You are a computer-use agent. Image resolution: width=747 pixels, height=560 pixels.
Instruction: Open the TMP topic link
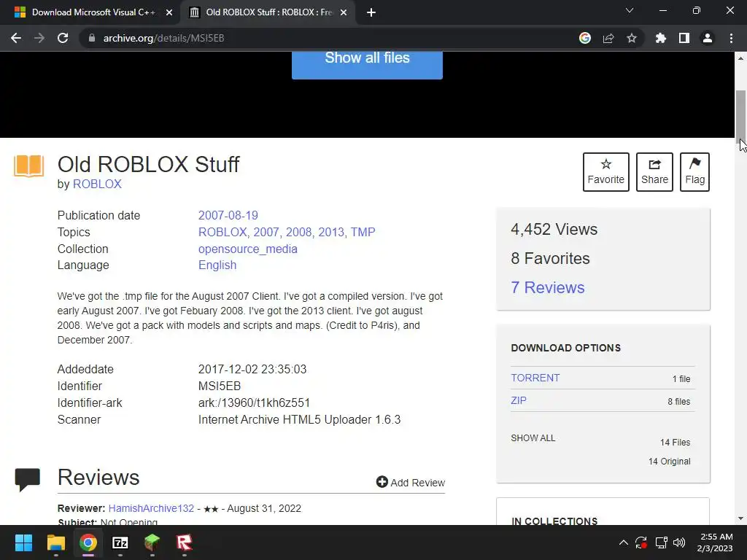click(x=363, y=232)
